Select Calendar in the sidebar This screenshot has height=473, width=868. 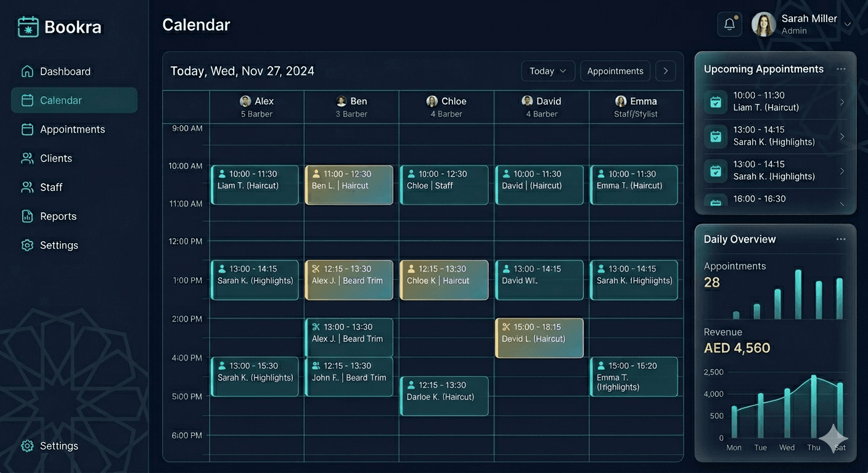pyautogui.click(x=74, y=100)
